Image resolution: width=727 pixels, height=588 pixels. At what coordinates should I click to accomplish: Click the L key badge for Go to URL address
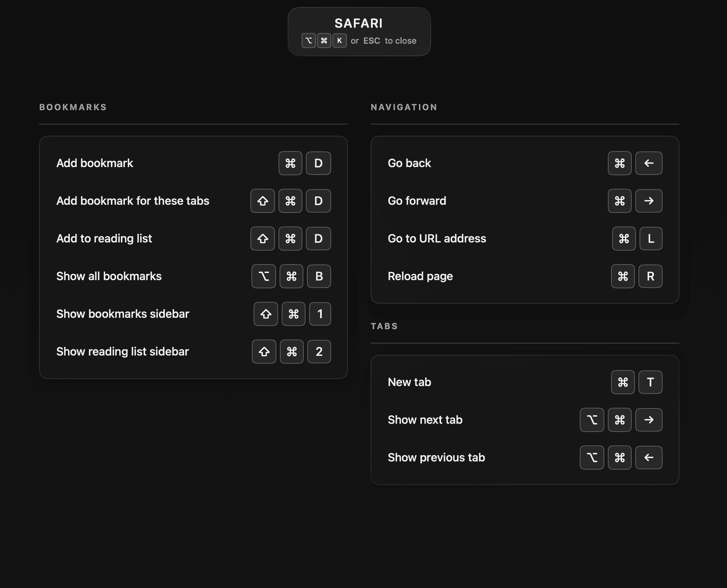[650, 239]
